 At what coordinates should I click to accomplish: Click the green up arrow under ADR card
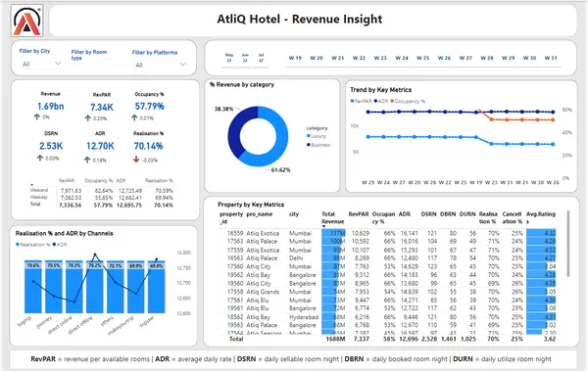(x=87, y=160)
